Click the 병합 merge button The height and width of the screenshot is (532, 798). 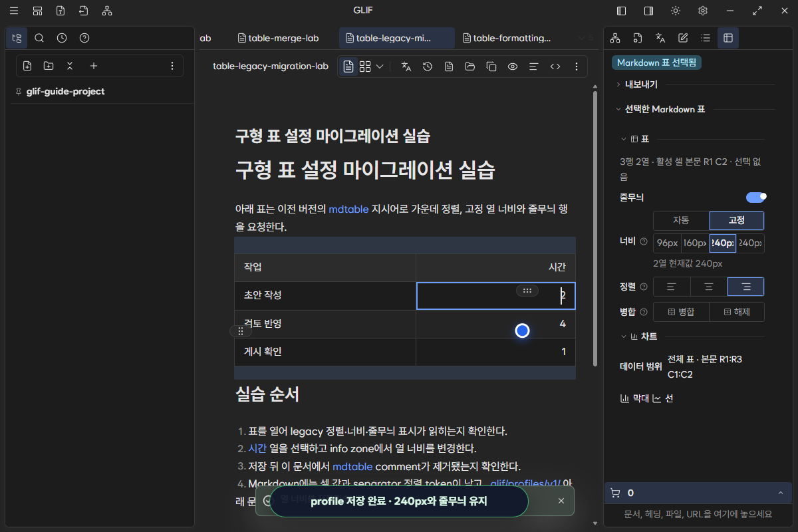[x=681, y=312]
